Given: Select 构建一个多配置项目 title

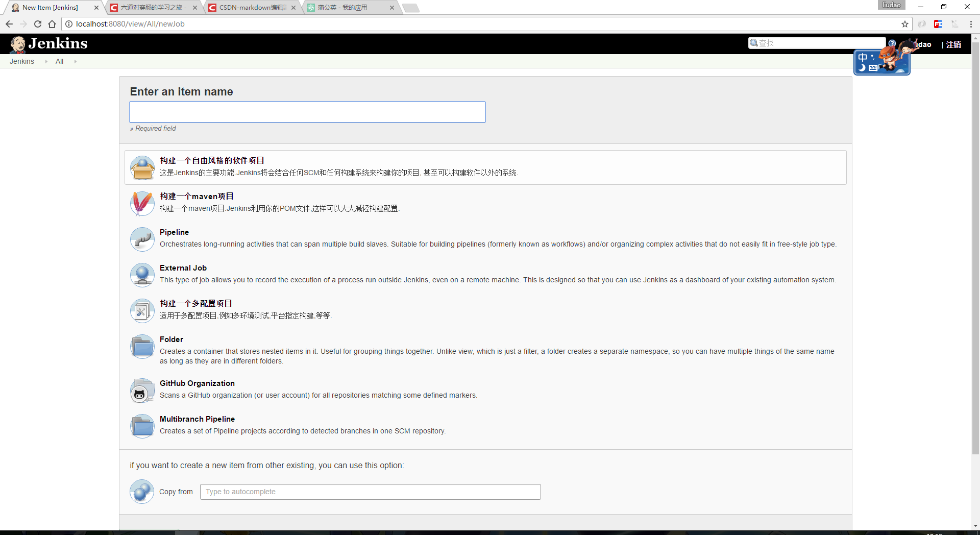Looking at the screenshot, I should coord(196,303).
